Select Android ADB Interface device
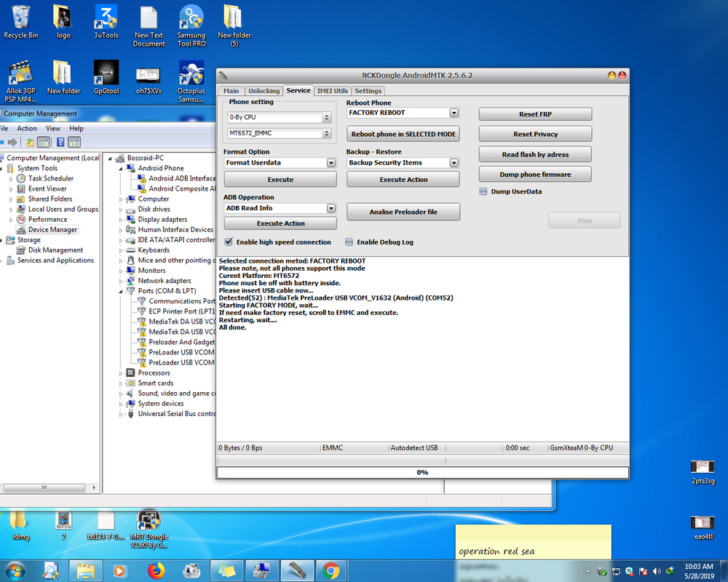The width and height of the screenshot is (728, 582). coord(176,179)
